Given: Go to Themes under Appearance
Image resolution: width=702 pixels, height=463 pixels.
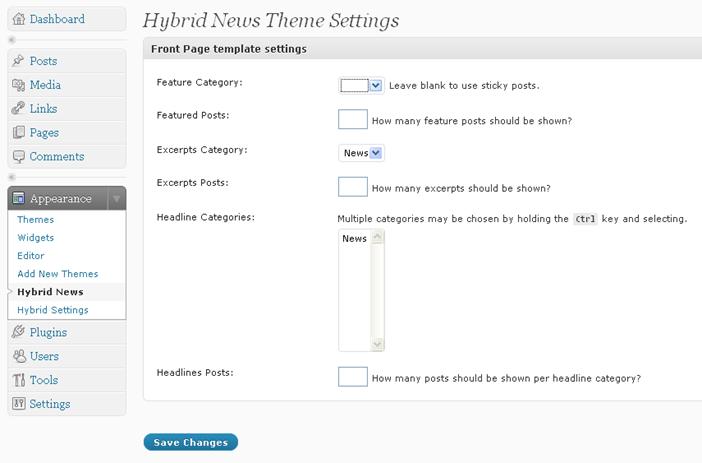Looking at the screenshot, I should tap(35, 219).
